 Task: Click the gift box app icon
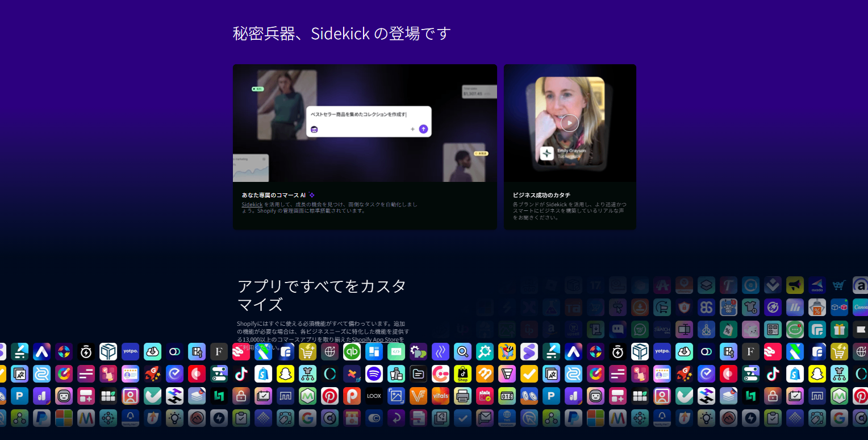839,329
